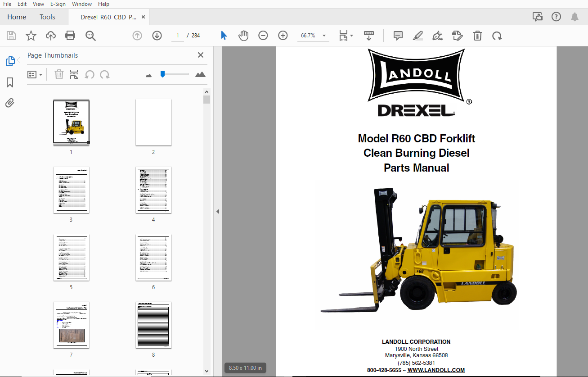Switch to the Home tab
The width and height of the screenshot is (588, 377).
[17, 17]
